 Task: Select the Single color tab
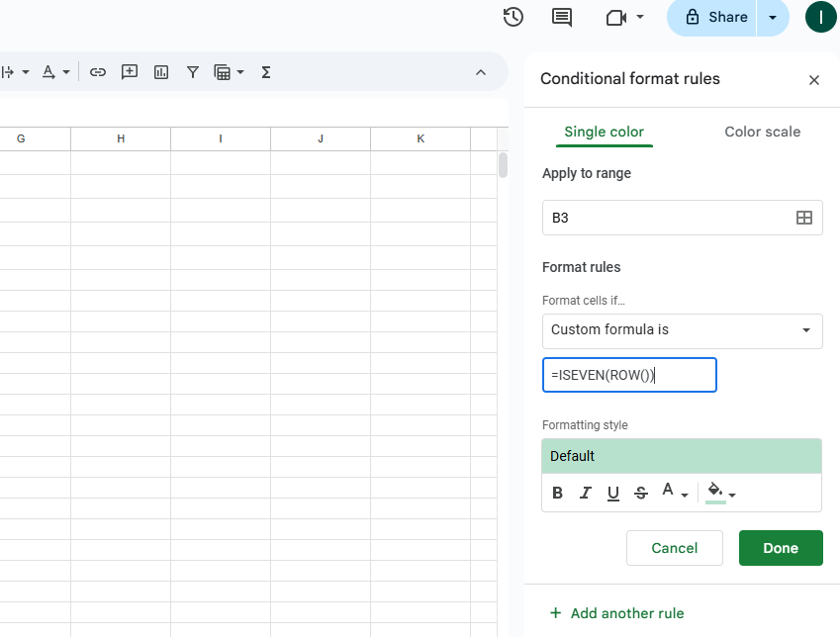(x=604, y=132)
